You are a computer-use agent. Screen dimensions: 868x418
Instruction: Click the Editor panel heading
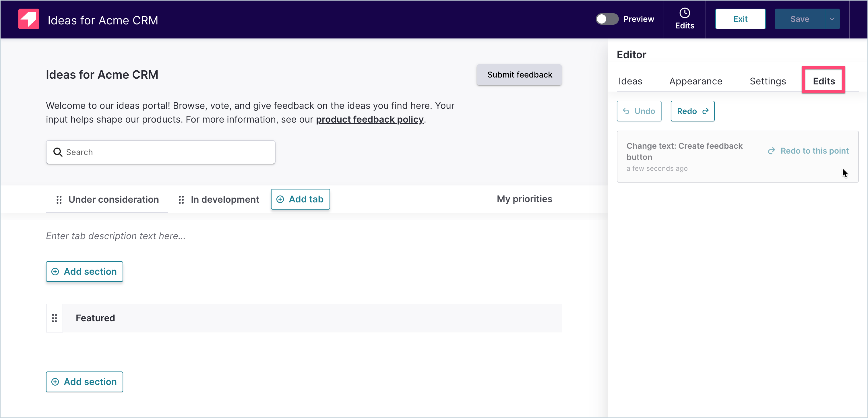pyautogui.click(x=631, y=55)
